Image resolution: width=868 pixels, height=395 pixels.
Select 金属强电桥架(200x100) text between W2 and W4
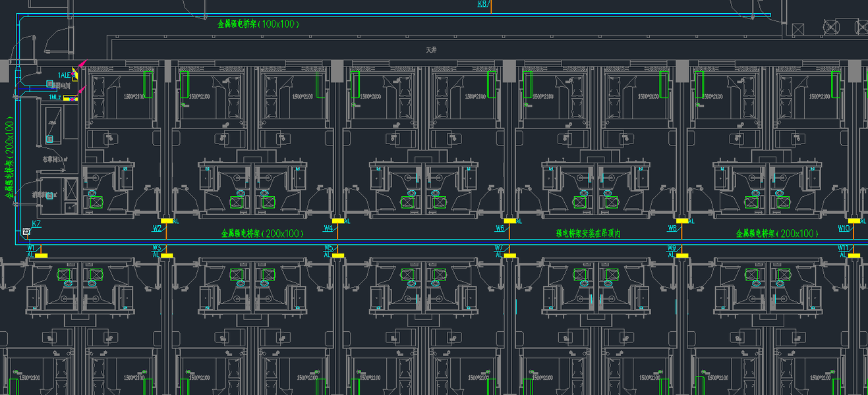pyautogui.click(x=262, y=233)
